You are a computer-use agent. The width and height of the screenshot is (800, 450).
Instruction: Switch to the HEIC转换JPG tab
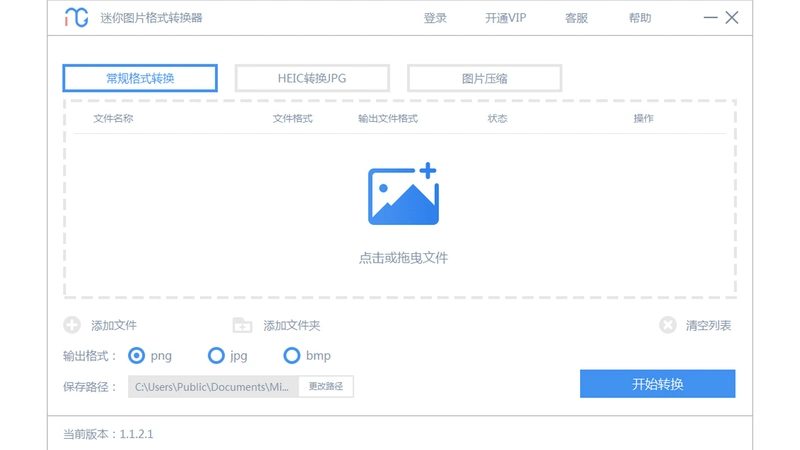tap(312, 78)
